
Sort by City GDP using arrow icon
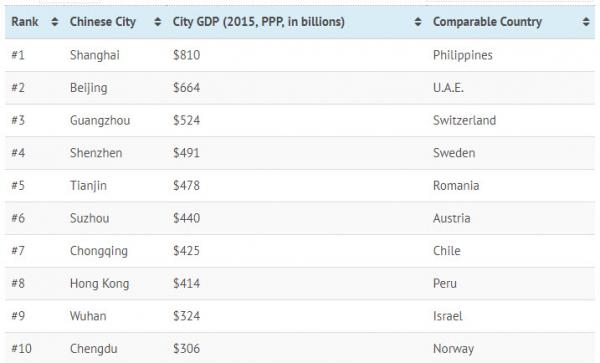pyautogui.click(x=418, y=22)
